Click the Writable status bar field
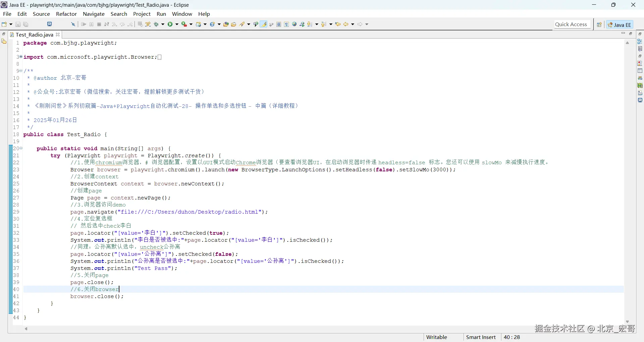This screenshot has height=342, width=644. click(436, 337)
